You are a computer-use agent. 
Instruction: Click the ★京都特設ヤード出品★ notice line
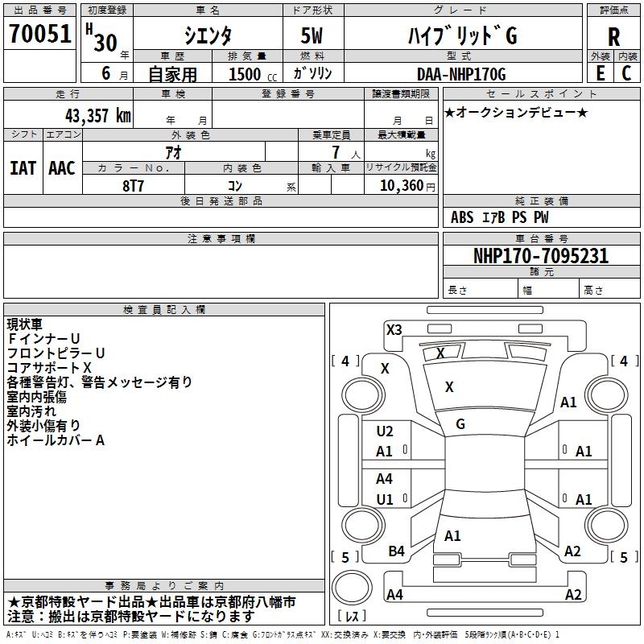pos(151,602)
